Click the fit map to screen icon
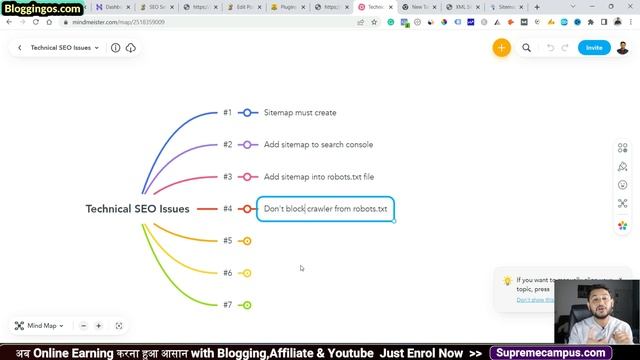The image size is (640, 360). point(119,326)
